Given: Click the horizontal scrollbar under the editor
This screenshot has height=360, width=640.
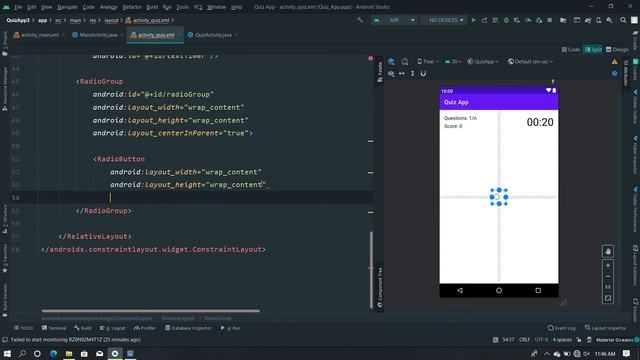Looking at the screenshot, I should pos(150,311).
